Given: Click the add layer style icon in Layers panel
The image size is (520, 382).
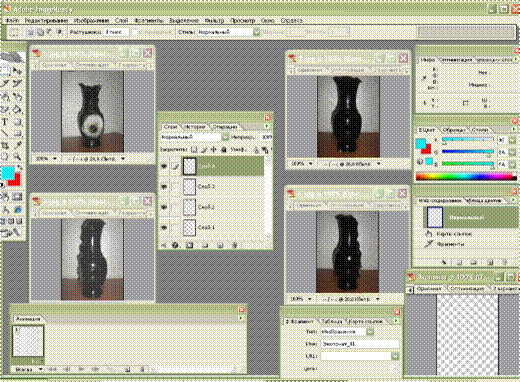Looking at the screenshot, I should [x=175, y=245].
